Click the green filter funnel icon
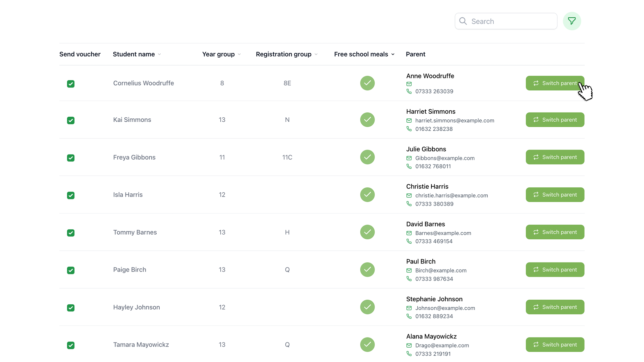Screen dimensions: 644x362 pyautogui.click(x=572, y=21)
